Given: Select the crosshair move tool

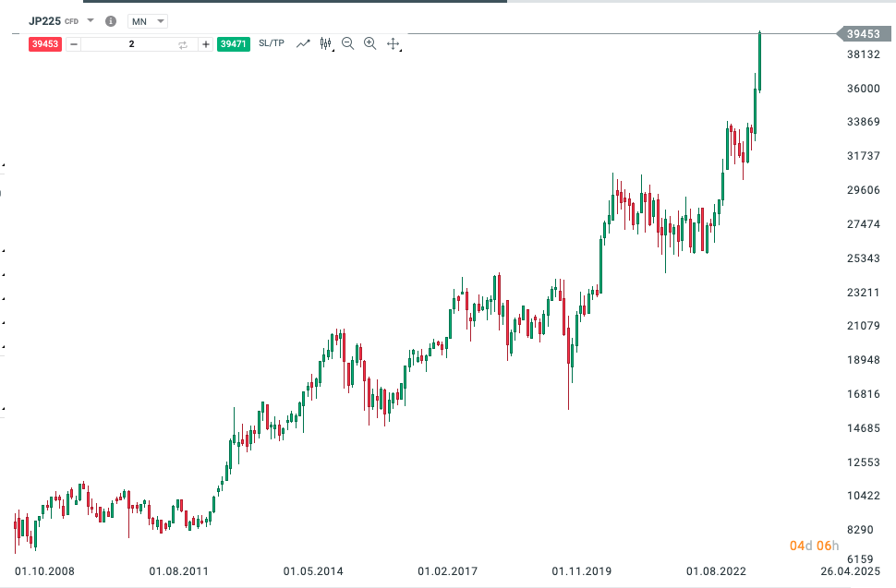Looking at the screenshot, I should 393,43.
